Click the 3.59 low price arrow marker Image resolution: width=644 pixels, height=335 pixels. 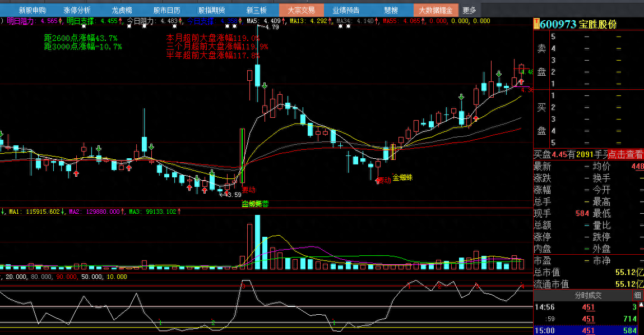click(x=233, y=195)
